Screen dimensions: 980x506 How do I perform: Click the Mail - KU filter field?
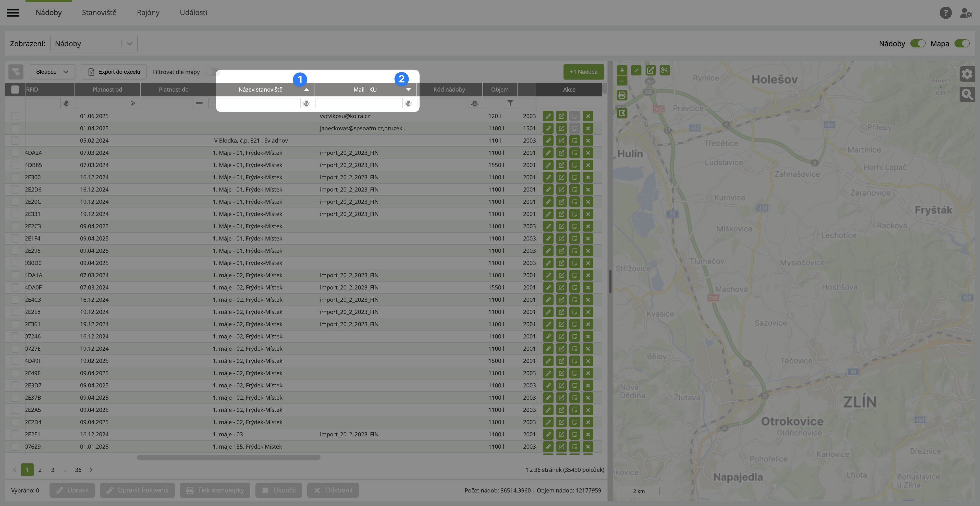[x=358, y=103]
